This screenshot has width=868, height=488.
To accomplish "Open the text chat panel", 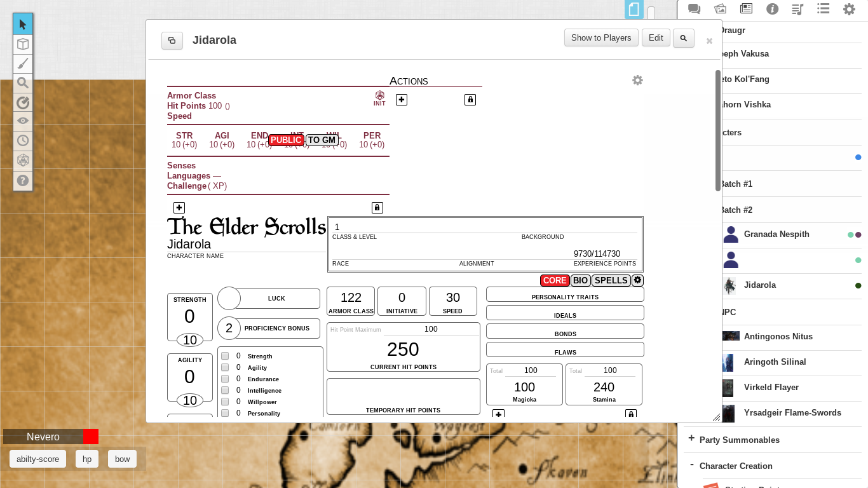I will [694, 10].
